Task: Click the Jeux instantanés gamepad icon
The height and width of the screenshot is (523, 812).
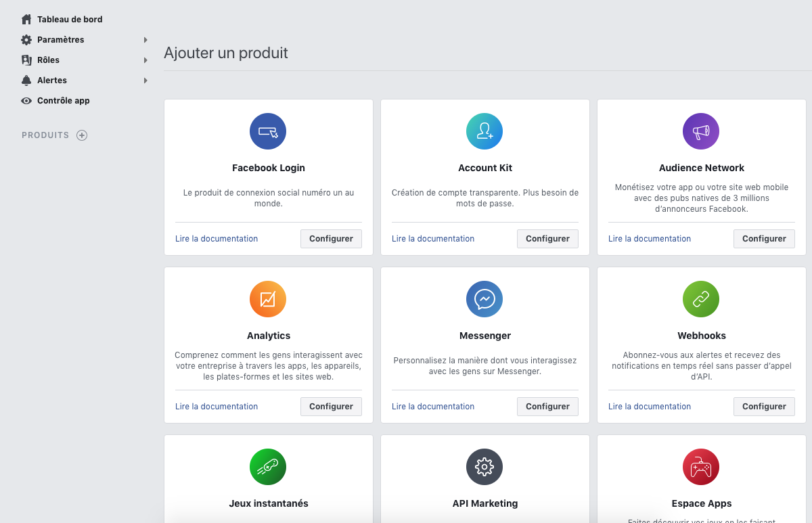Action: click(268, 467)
